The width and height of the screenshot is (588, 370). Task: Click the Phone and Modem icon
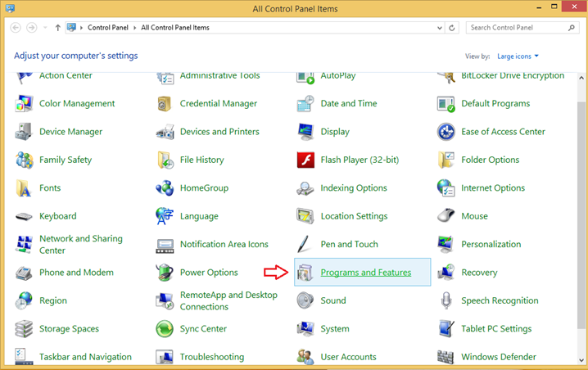pyautogui.click(x=24, y=273)
